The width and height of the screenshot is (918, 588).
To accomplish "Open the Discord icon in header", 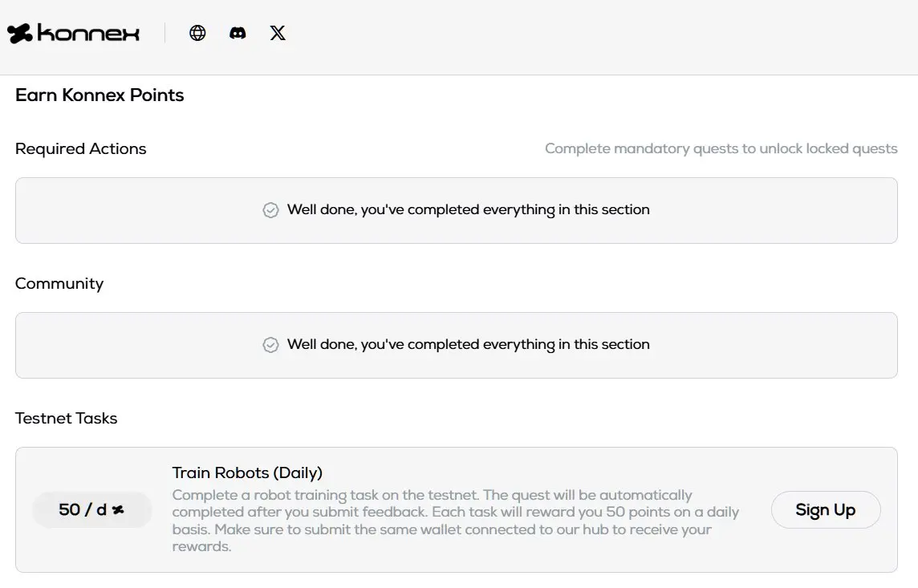I will click(x=238, y=33).
